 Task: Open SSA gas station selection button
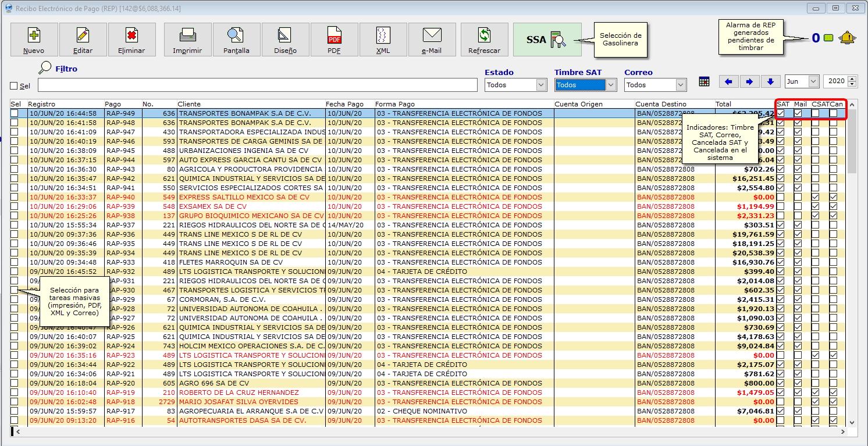pyautogui.click(x=547, y=40)
